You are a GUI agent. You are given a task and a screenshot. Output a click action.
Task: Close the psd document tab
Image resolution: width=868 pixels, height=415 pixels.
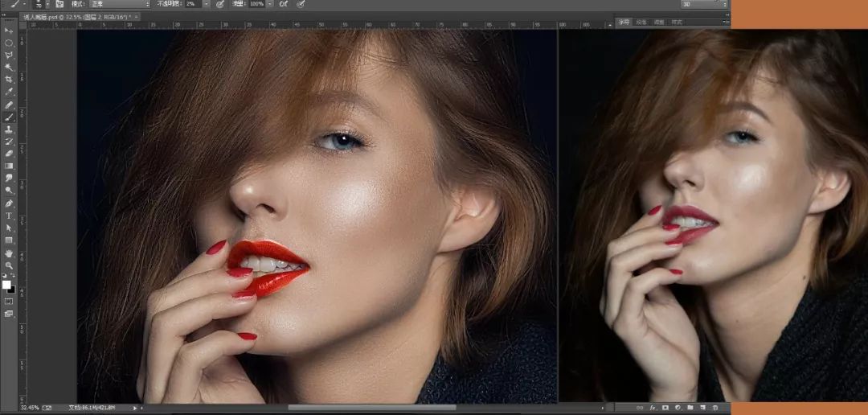136,17
